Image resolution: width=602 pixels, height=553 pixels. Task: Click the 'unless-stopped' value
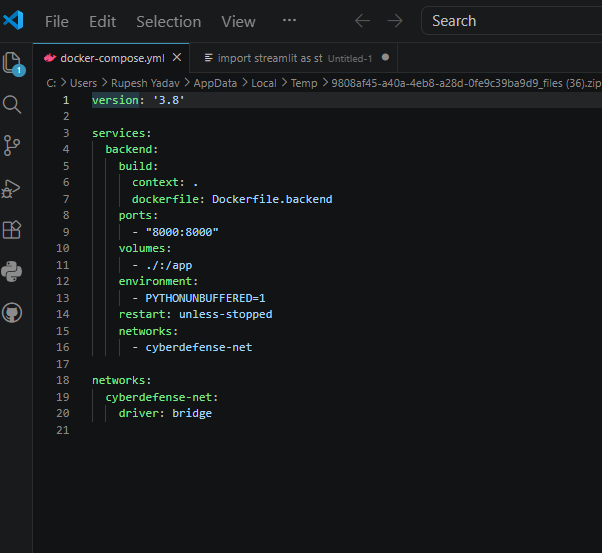226,315
